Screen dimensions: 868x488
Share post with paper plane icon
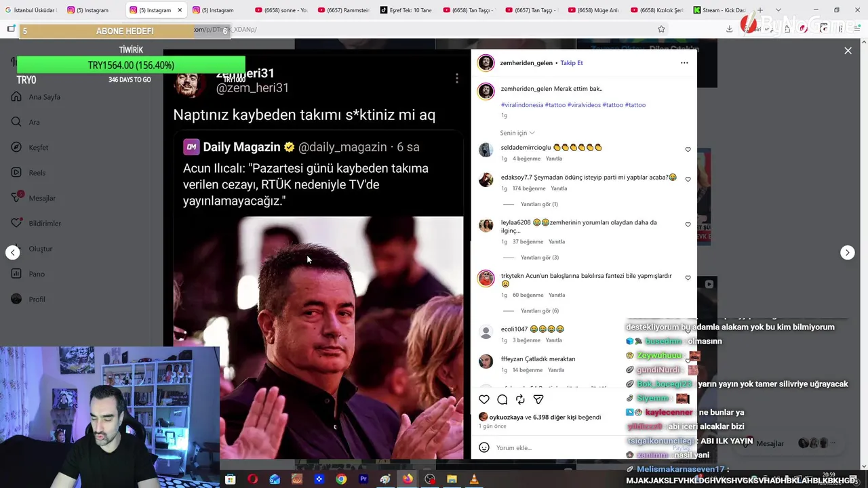coord(538,399)
